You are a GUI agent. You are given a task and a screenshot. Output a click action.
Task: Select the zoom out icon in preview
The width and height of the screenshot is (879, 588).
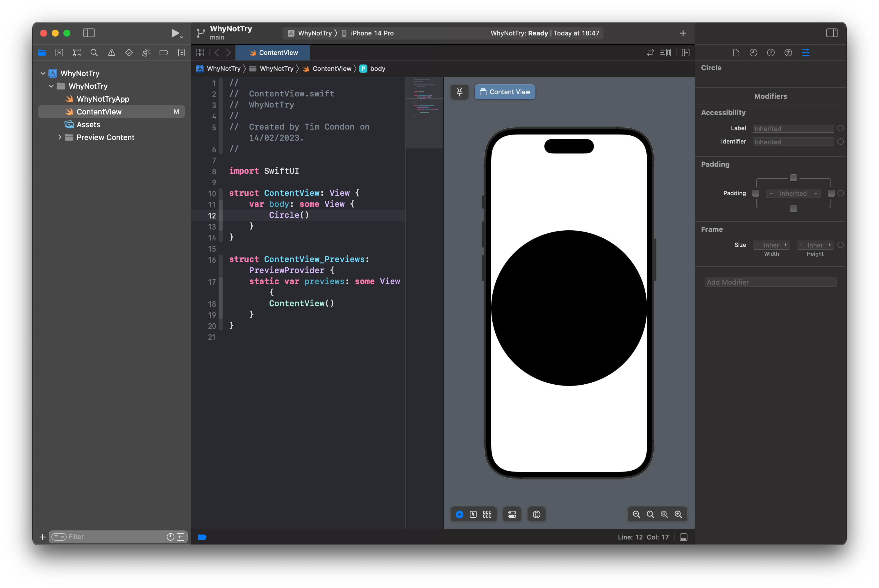coord(636,514)
